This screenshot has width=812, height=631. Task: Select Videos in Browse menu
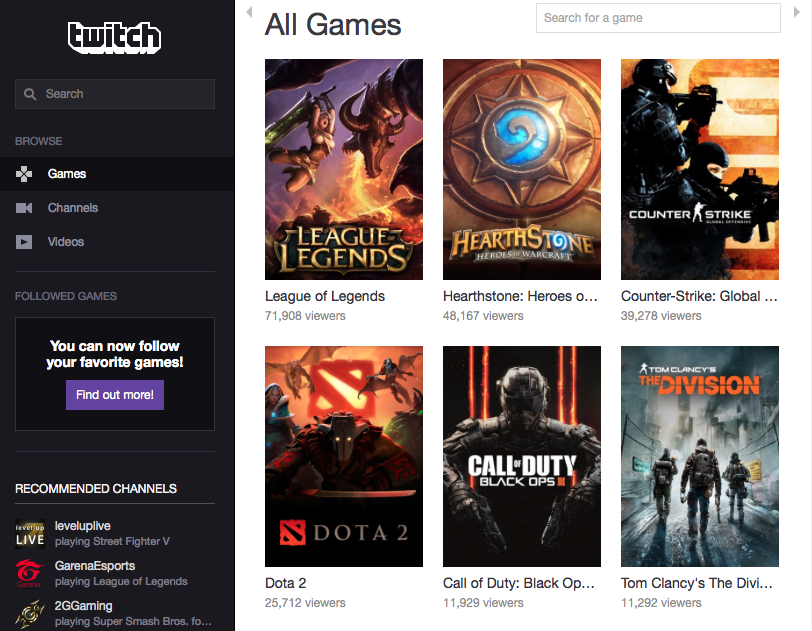click(x=117, y=242)
